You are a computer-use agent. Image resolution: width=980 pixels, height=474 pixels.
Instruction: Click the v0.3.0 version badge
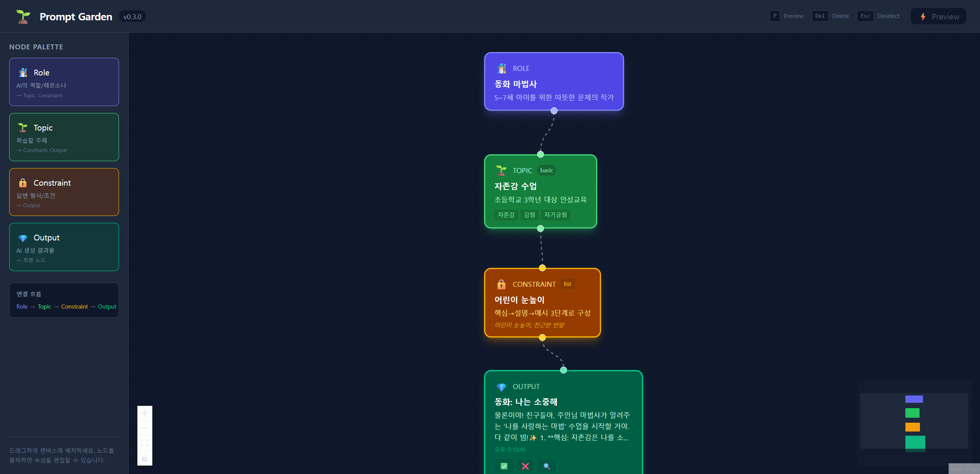(132, 16)
